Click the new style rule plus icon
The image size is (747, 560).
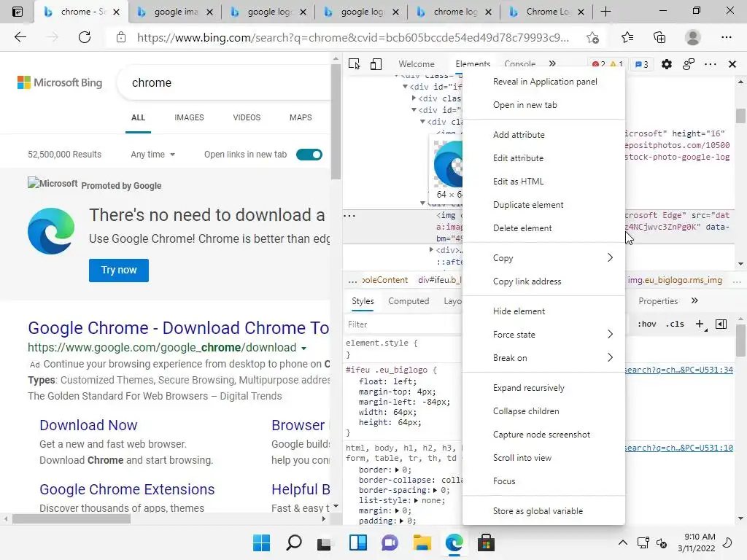click(x=700, y=324)
